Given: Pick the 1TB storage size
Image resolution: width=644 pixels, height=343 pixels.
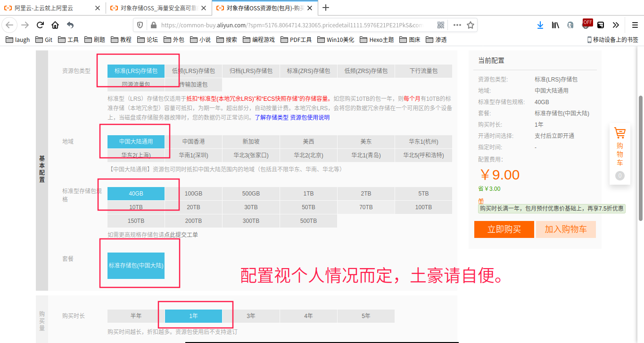Looking at the screenshot, I should [x=308, y=194].
